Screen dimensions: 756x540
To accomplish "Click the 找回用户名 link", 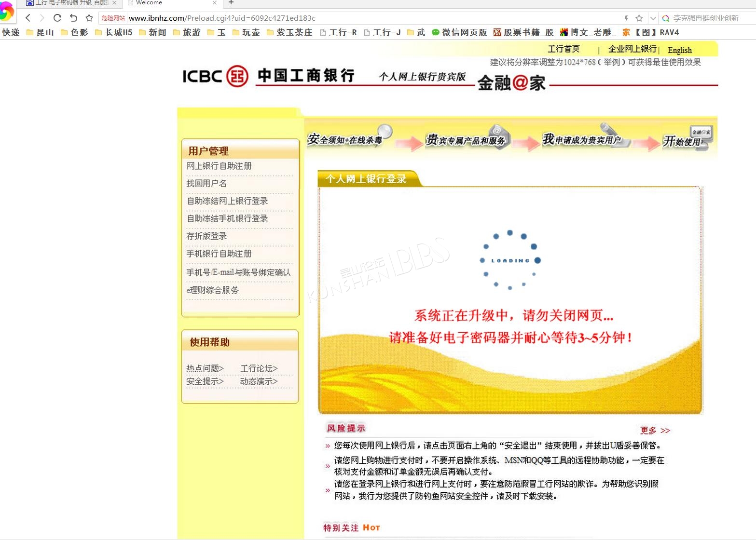I will [206, 183].
